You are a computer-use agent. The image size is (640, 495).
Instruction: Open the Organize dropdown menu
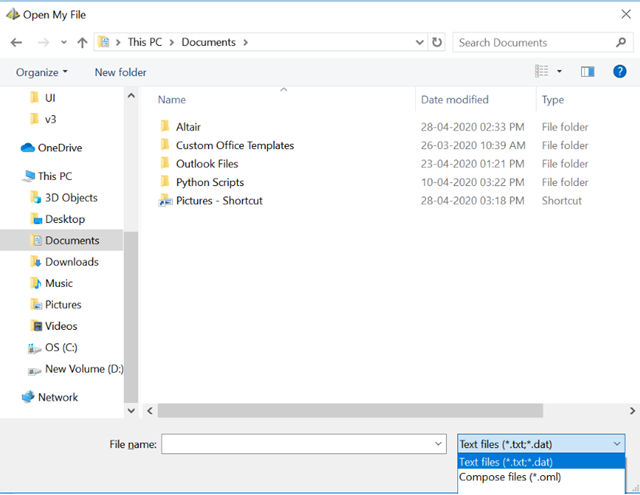pyautogui.click(x=42, y=72)
